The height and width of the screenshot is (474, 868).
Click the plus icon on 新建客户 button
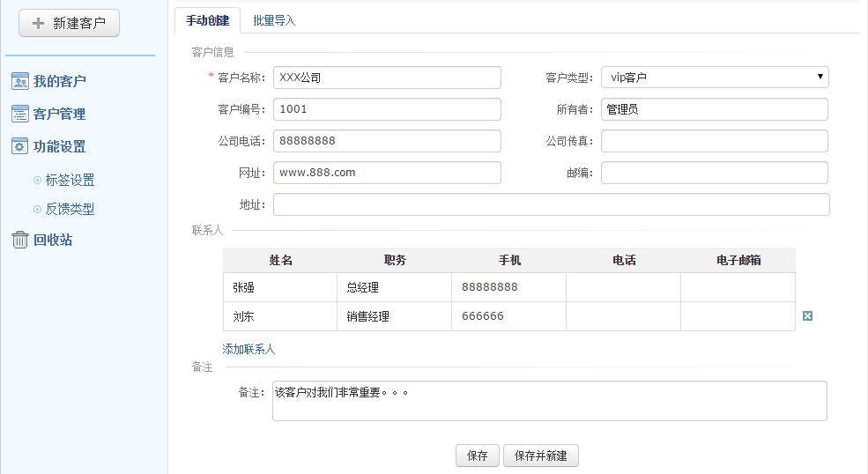[x=38, y=23]
